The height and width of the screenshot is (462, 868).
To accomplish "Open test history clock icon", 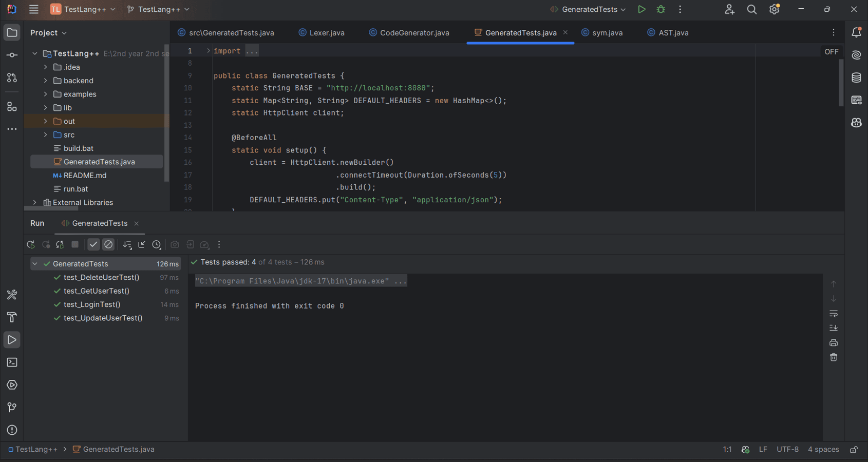I will (x=157, y=245).
